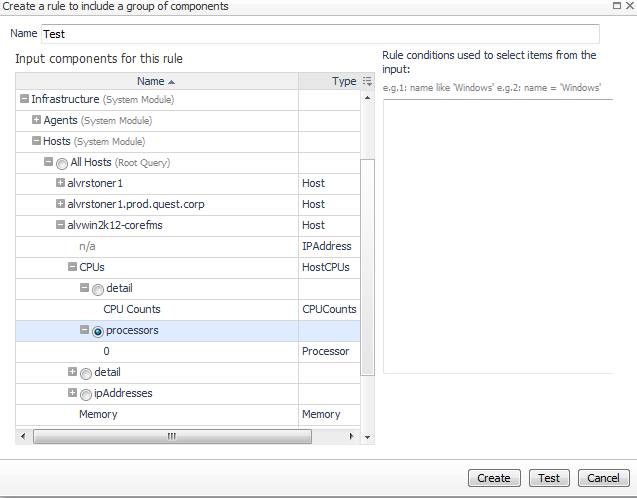
Task: Collapse the alvwin2k12-corefms host node
Action: click(60, 225)
